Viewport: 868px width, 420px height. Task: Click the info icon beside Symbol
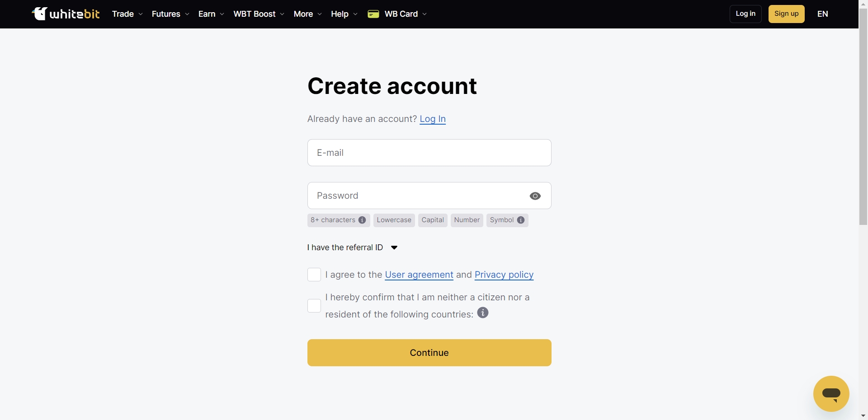tap(521, 220)
